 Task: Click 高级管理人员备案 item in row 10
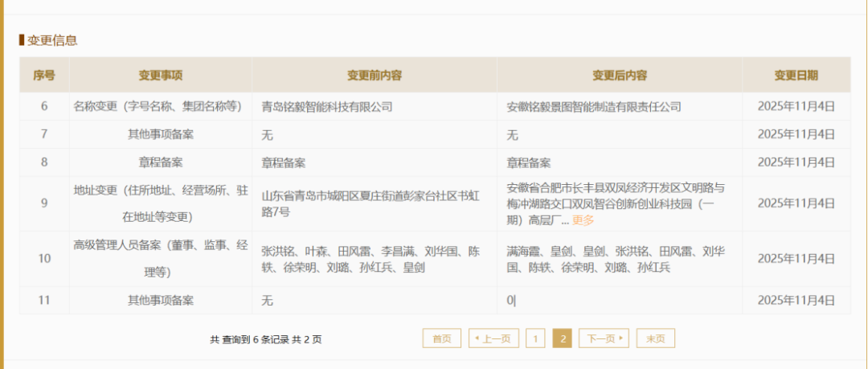161,259
